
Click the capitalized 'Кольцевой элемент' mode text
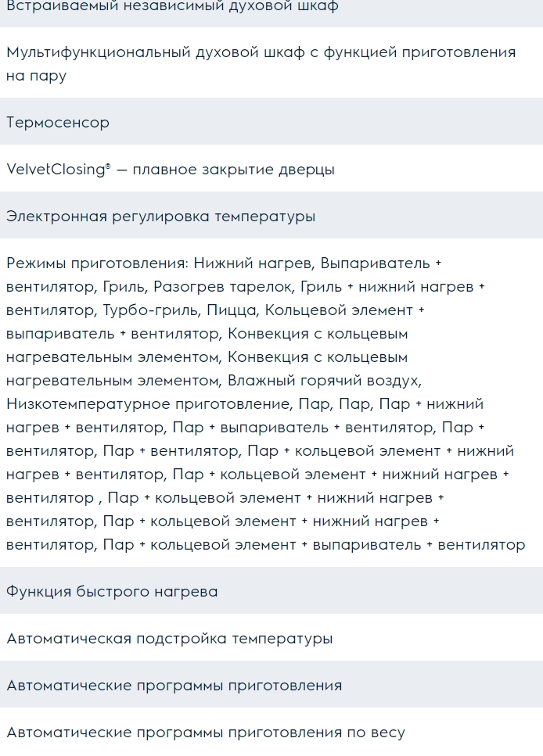pos(340,310)
